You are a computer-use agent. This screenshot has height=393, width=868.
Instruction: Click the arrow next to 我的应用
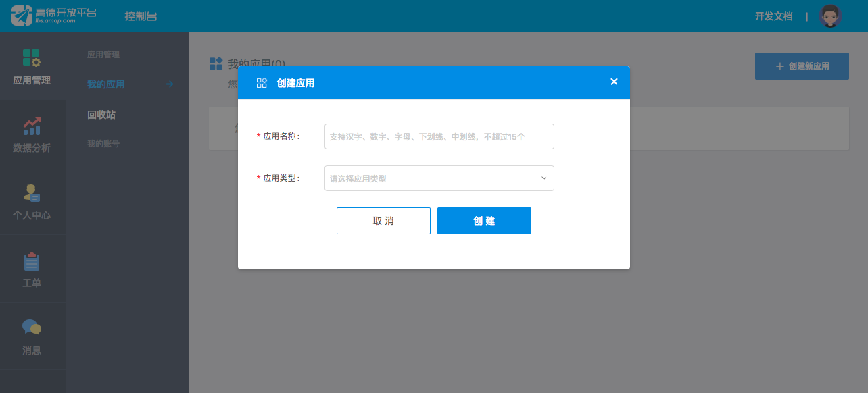tap(170, 84)
